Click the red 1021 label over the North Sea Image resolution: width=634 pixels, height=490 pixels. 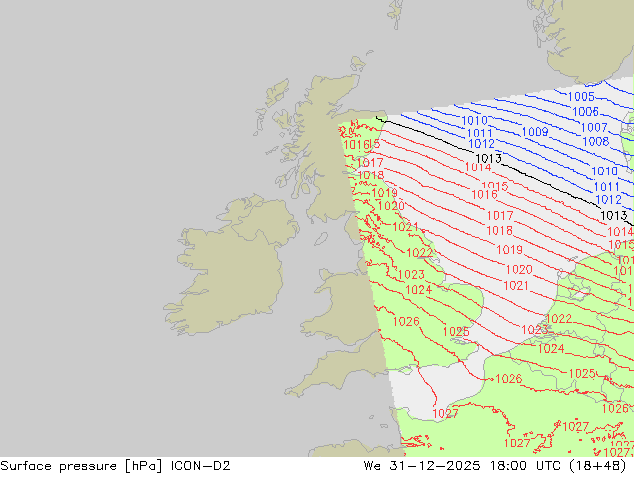tap(516, 286)
